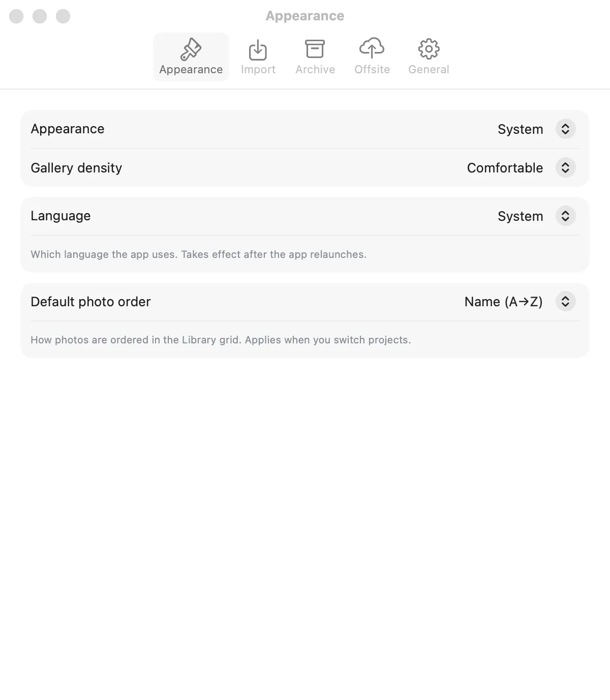
Task: Expand the Language row chevron popup
Action: (565, 216)
